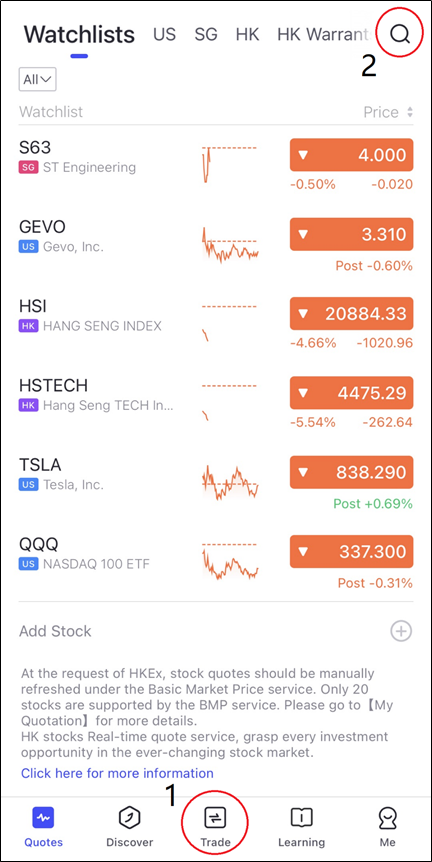Expand the All filter dropdown
Image resolution: width=432 pixels, height=862 pixels.
tap(37, 79)
